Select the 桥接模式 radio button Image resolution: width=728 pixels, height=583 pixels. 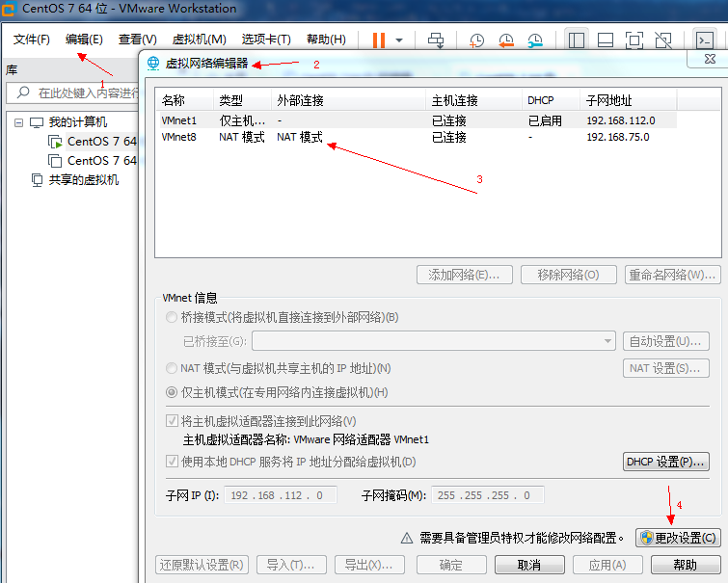coord(172,317)
